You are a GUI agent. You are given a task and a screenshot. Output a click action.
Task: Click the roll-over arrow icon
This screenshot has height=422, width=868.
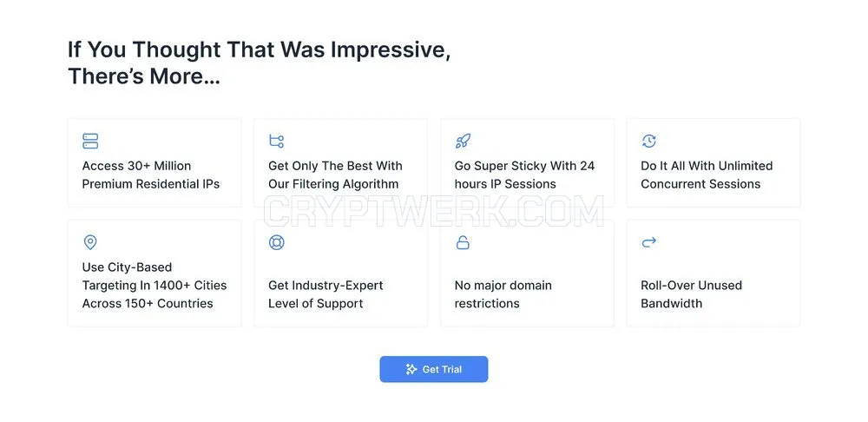tap(648, 241)
